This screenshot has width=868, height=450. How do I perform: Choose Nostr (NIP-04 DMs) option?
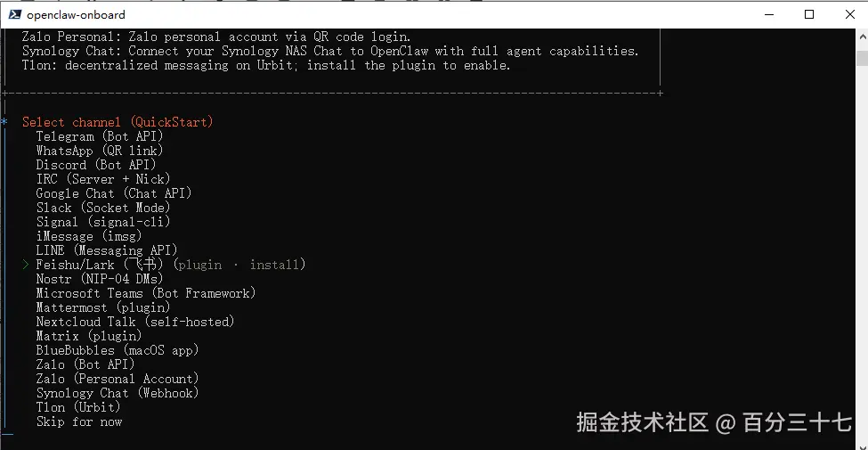click(99, 279)
